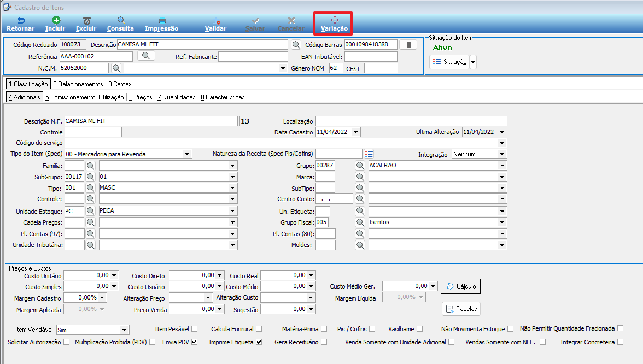The height and width of the screenshot is (364, 643).
Task: Click Unidade Tributária lookup magnifier
Action: click(90, 245)
